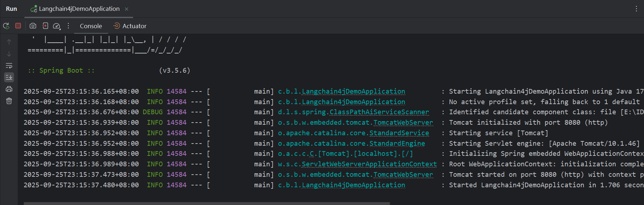This screenshot has height=205, width=644.
Task: Open TomcatWebServer link on 'Tomcat initialized' line
Action: 403,123
